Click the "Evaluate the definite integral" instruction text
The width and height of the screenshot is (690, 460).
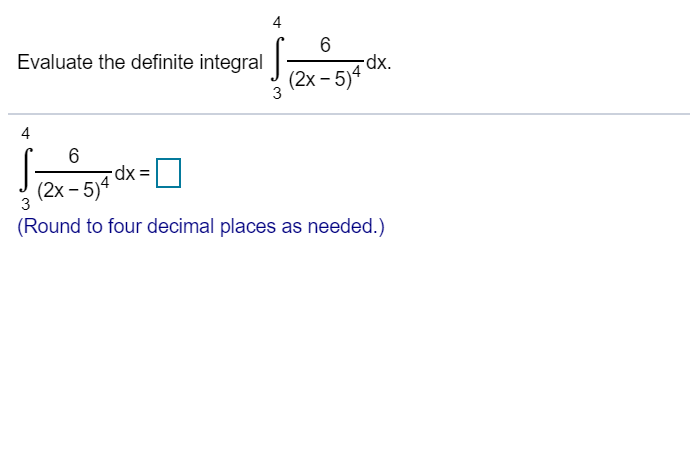[140, 63]
